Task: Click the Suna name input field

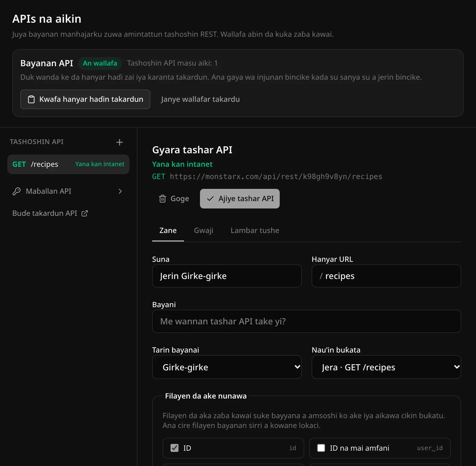Action: 227,276
